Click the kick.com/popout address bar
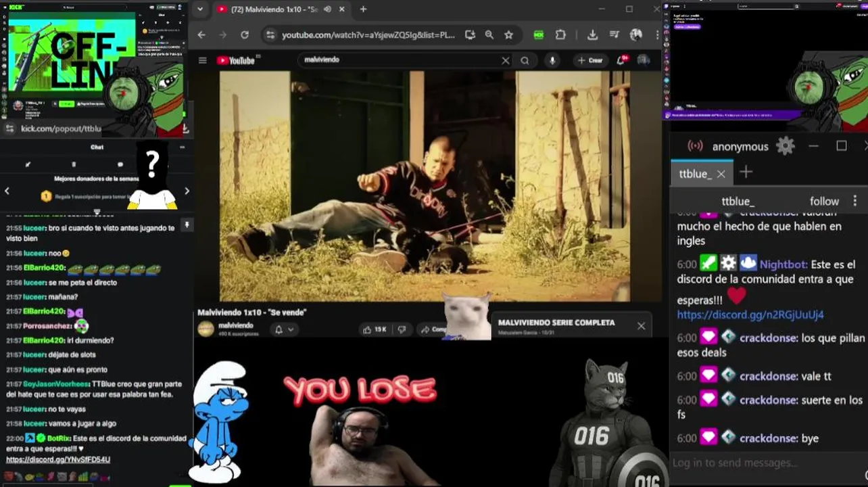Screen dimensions: 868x487 coord(61,129)
